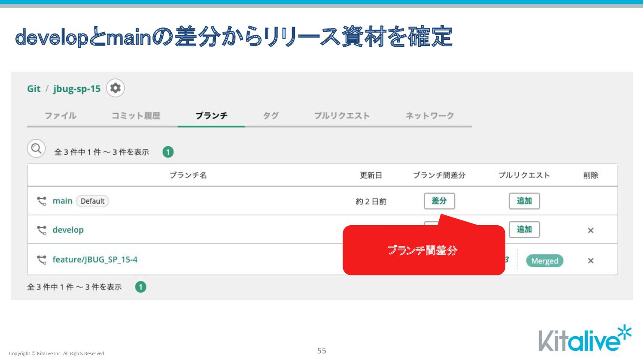Click the ブランチ名 column header

pos(188,175)
